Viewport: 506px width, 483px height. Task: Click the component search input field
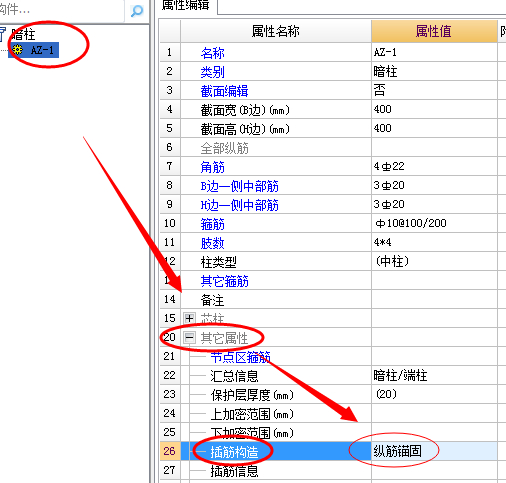coord(62,10)
